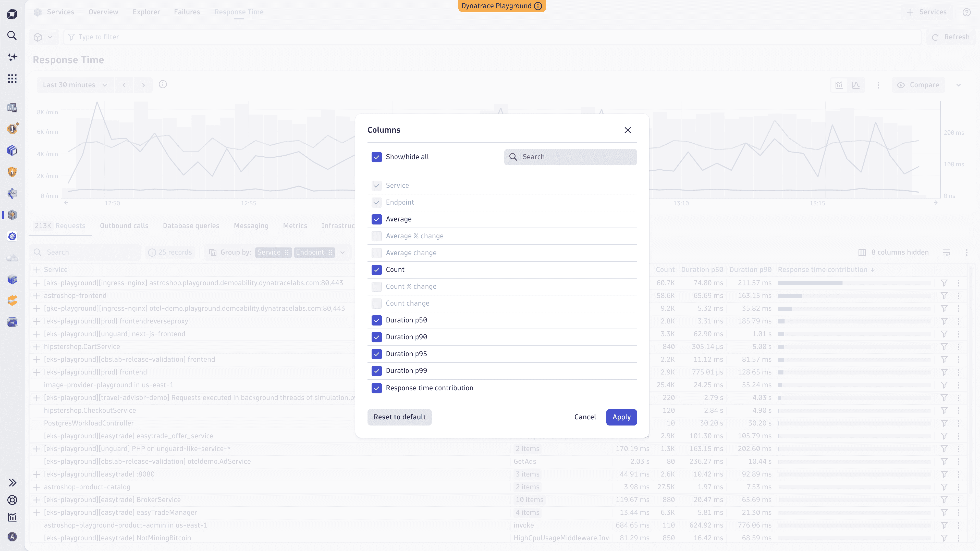Screen dimensions: 980x551
Task: Open the help question mark icon
Action: pyautogui.click(x=966, y=12)
